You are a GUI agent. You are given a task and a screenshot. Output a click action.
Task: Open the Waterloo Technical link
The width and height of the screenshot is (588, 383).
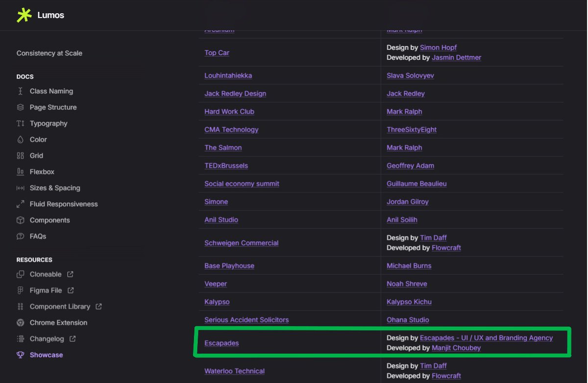(x=235, y=371)
